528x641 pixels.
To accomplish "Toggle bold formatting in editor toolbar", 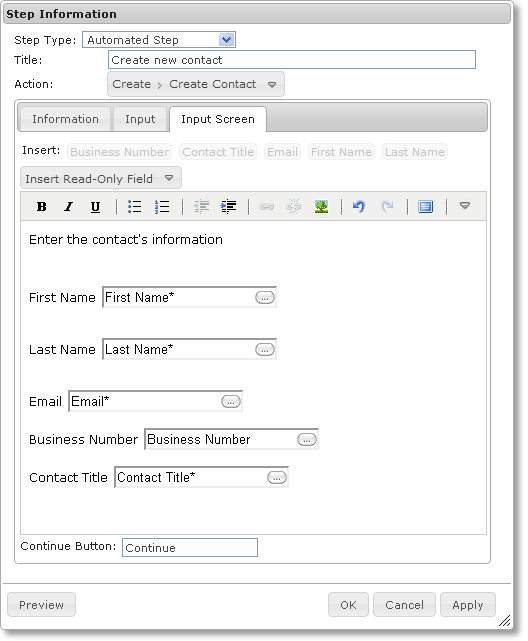I will click(41, 207).
